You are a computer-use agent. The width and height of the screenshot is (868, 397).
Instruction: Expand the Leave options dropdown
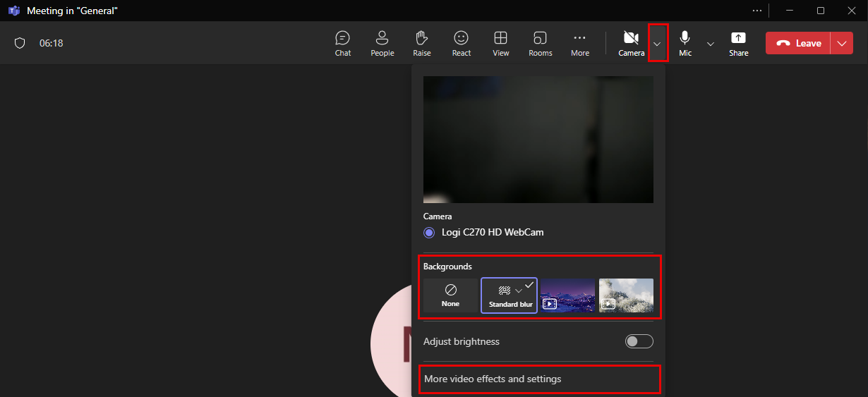click(842, 43)
